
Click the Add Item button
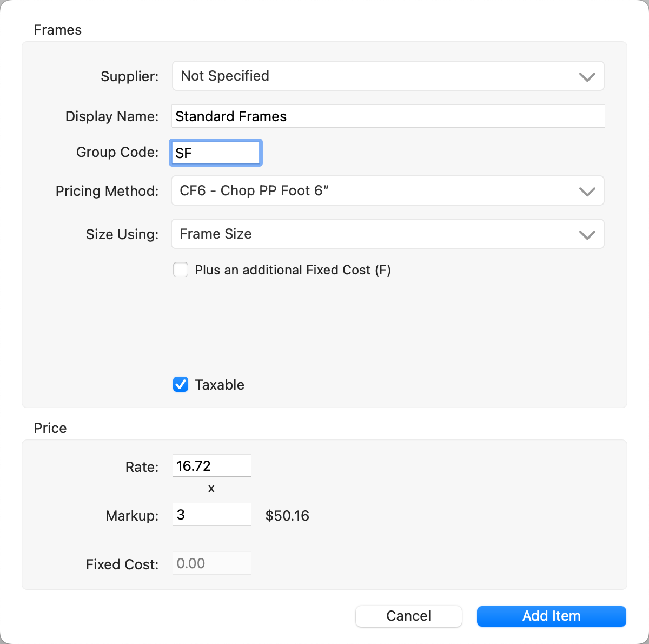click(x=551, y=616)
